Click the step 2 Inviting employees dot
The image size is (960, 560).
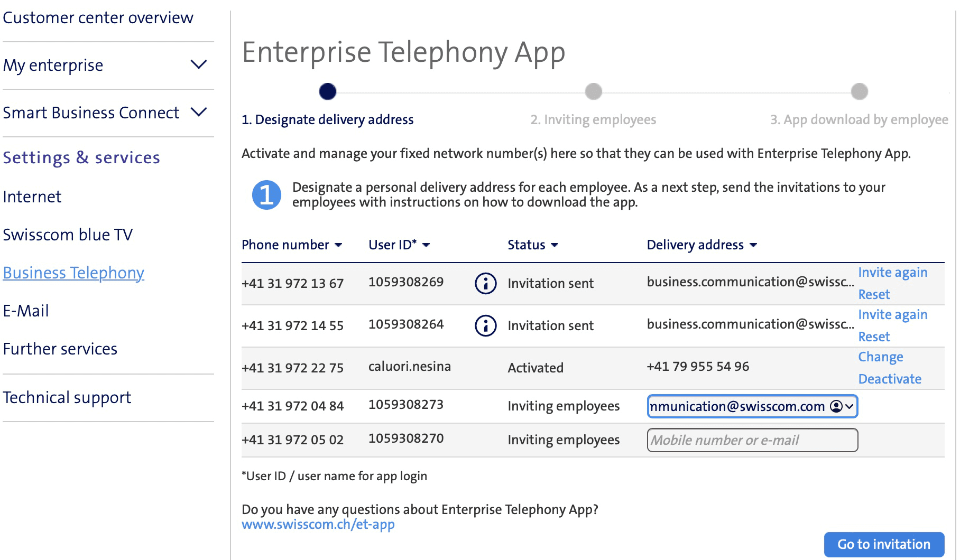pyautogui.click(x=593, y=91)
